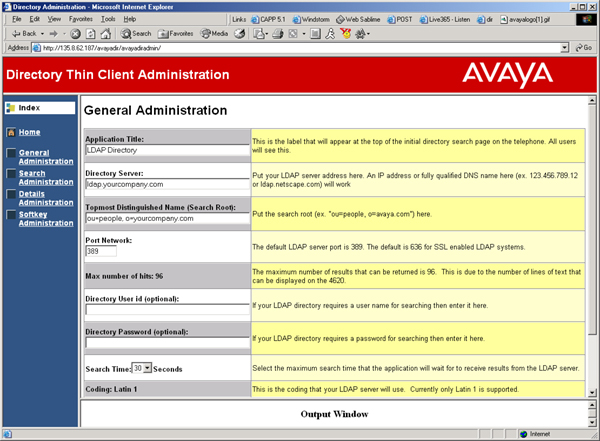Open the File menu
The width and height of the screenshot is (600, 441).
(x=16, y=19)
